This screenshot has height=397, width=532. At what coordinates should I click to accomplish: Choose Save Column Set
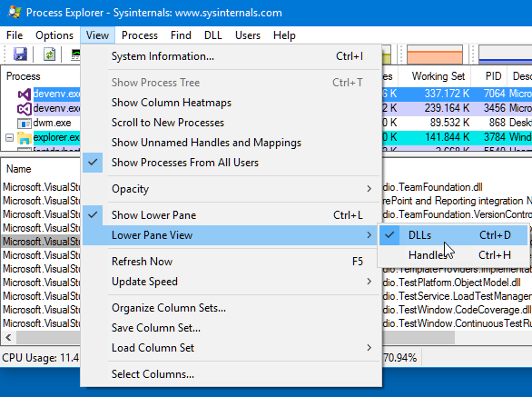tap(231, 328)
